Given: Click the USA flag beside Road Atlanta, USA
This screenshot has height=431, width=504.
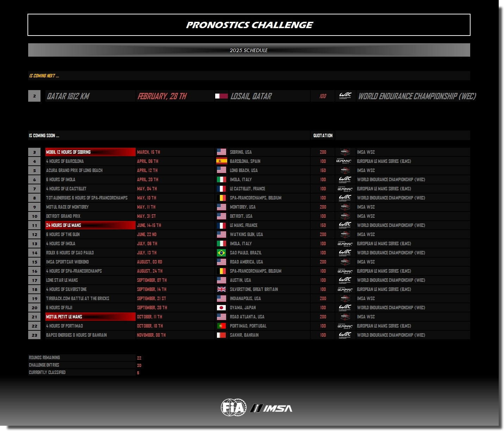Looking at the screenshot, I should (x=222, y=317).
